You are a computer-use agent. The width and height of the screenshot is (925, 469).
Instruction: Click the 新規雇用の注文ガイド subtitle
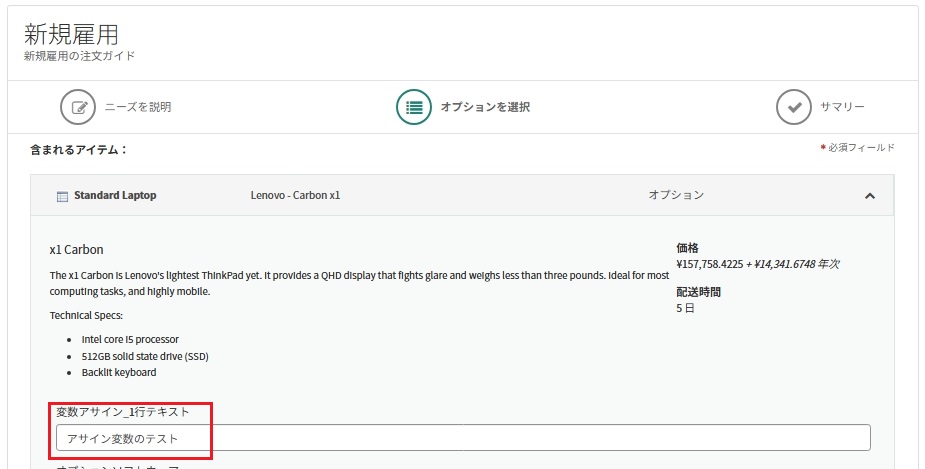point(80,56)
